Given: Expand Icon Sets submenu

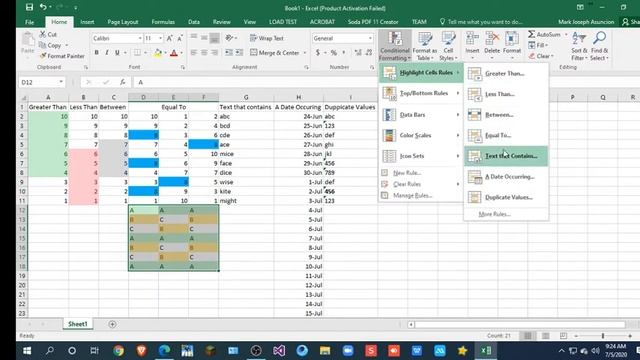Looking at the screenshot, I should (x=422, y=156).
